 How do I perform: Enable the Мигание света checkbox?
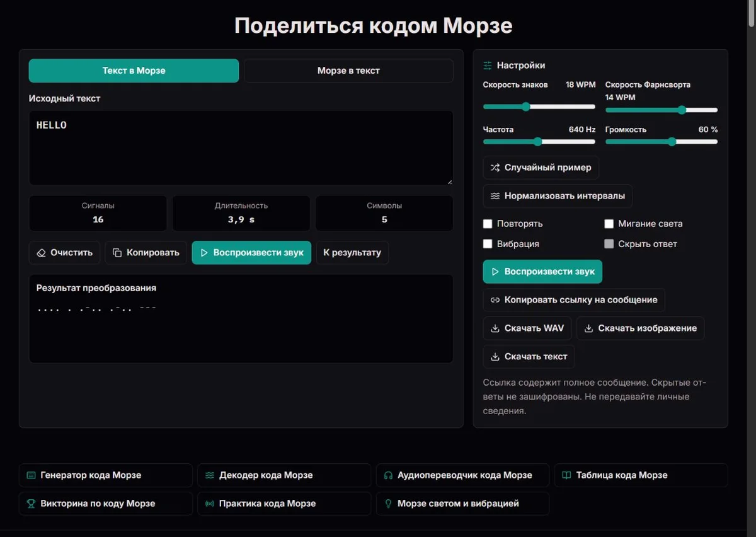(609, 224)
